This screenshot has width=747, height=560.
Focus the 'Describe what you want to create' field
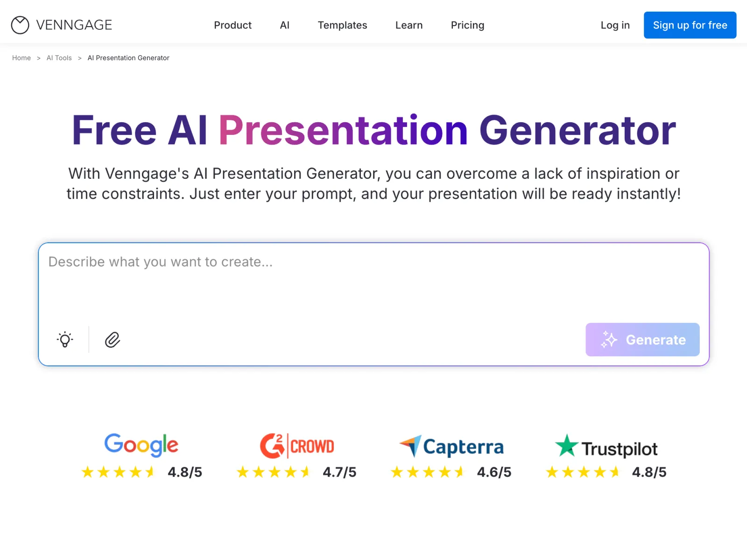[x=373, y=280]
